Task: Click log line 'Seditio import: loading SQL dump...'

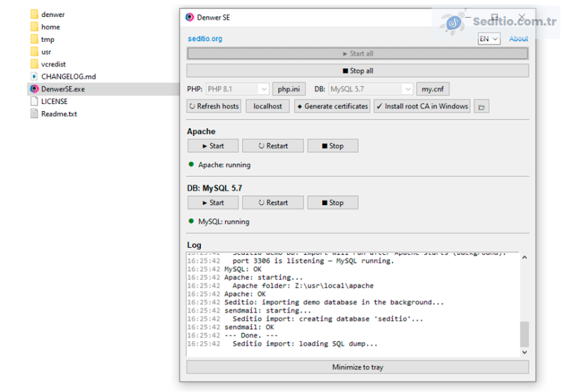Action: (x=305, y=344)
